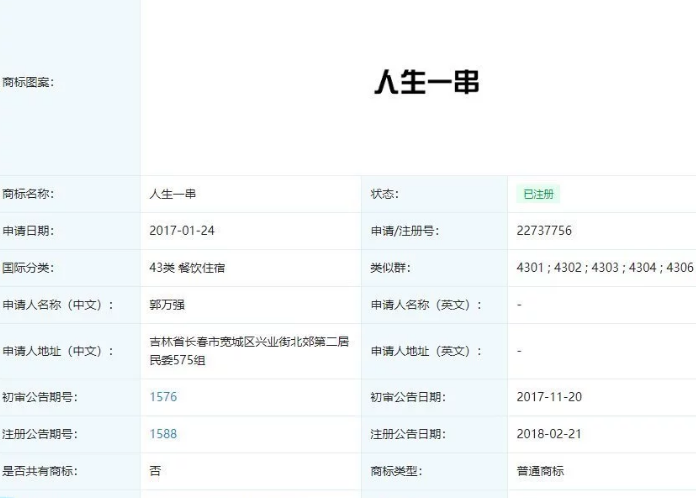
Task: Open registration announcement issue 1588 link
Action: [163, 434]
